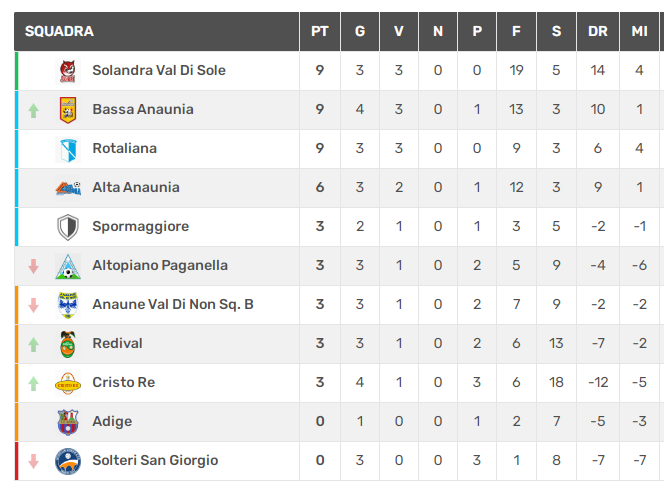Sort standings by the MI column header
This screenshot has width=664, height=488.
pos(639,31)
